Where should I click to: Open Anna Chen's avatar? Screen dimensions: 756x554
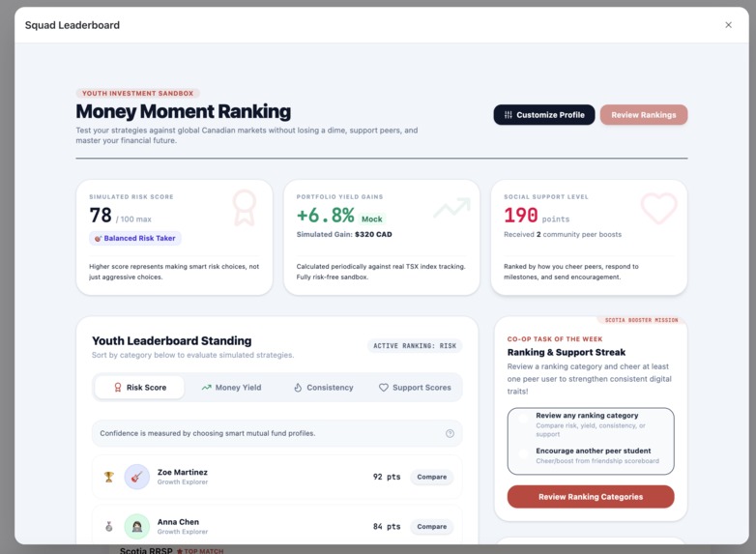(137, 527)
